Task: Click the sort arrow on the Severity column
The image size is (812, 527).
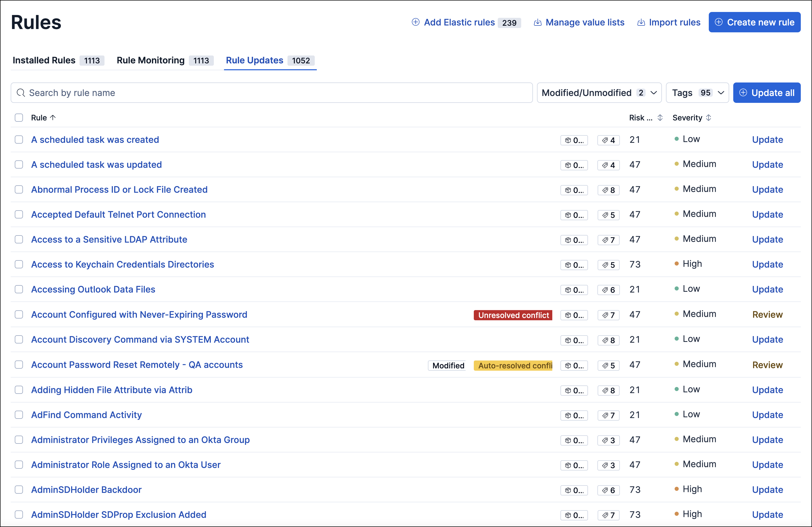Action: 709,118
